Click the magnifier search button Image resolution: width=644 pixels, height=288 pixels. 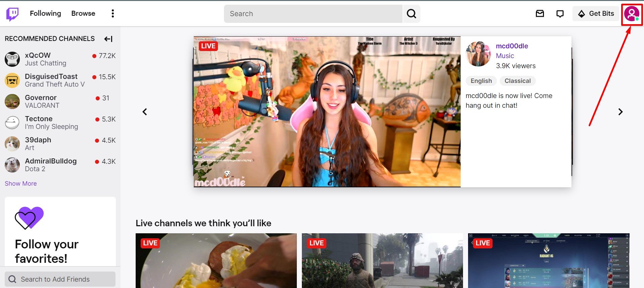tap(411, 14)
